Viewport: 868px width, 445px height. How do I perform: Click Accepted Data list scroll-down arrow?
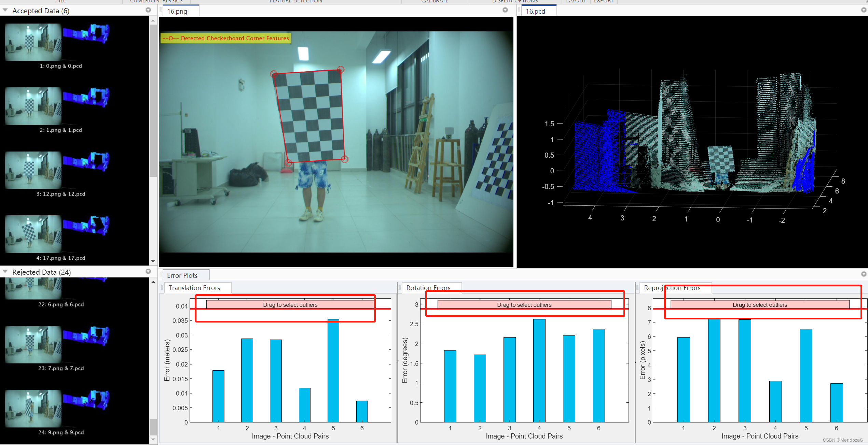[153, 261]
